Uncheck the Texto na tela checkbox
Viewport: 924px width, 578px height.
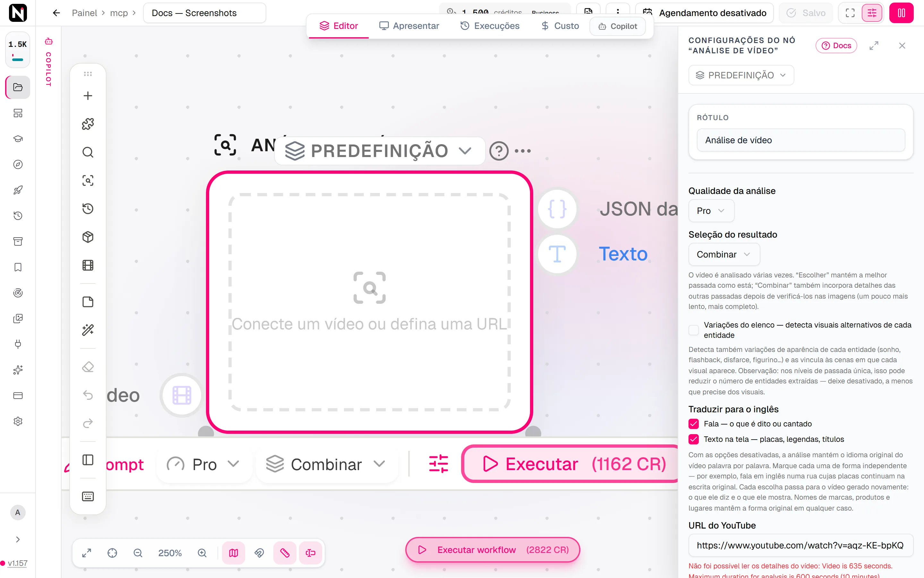[x=693, y=439]
